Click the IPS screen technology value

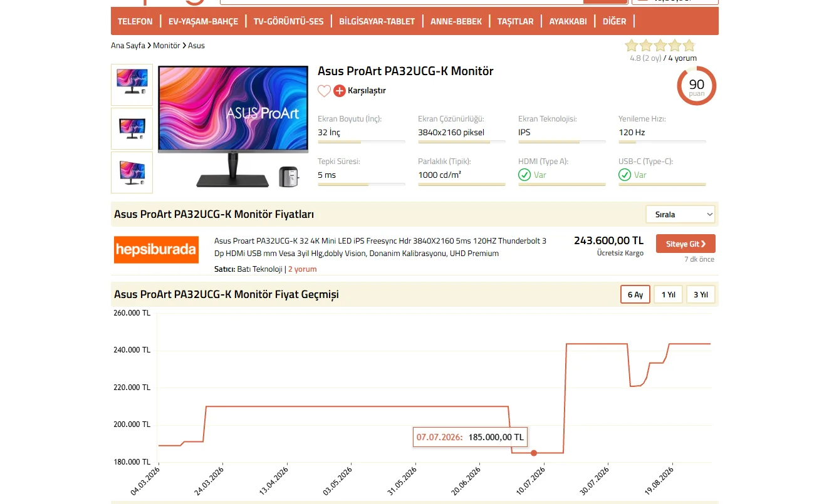(524, 133)
